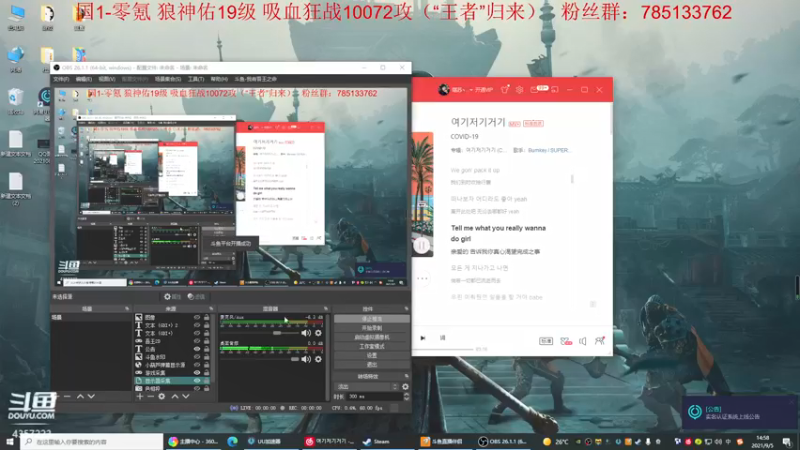800x450 pixels.
Task: Open Windows Start menu
Action: tap(10, 442)
